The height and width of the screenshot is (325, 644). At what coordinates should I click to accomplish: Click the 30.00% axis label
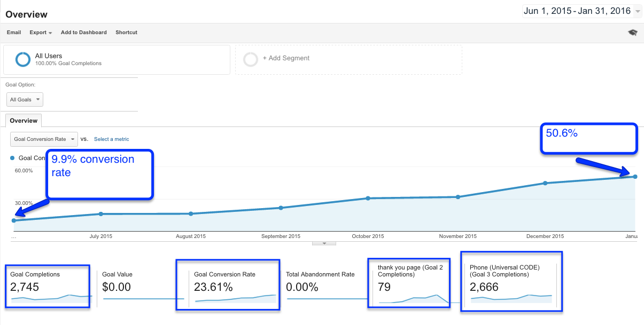click(24, 203)
